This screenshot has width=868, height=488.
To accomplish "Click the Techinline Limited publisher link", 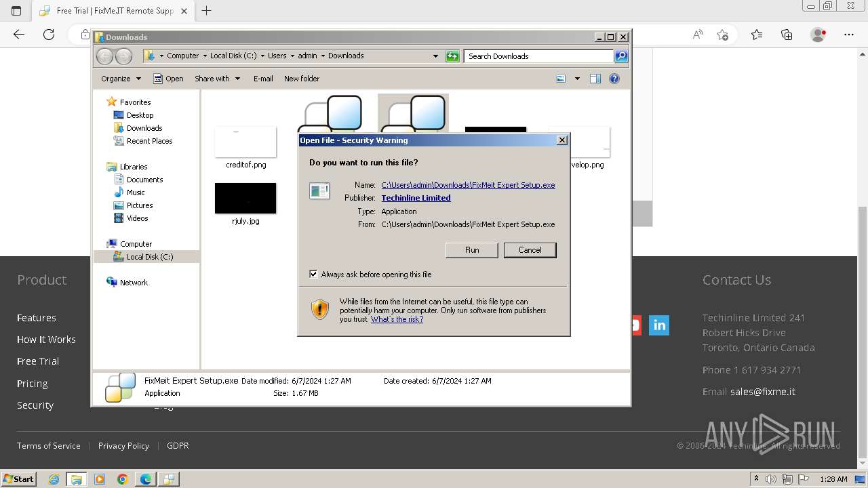I will click(416, 198).
